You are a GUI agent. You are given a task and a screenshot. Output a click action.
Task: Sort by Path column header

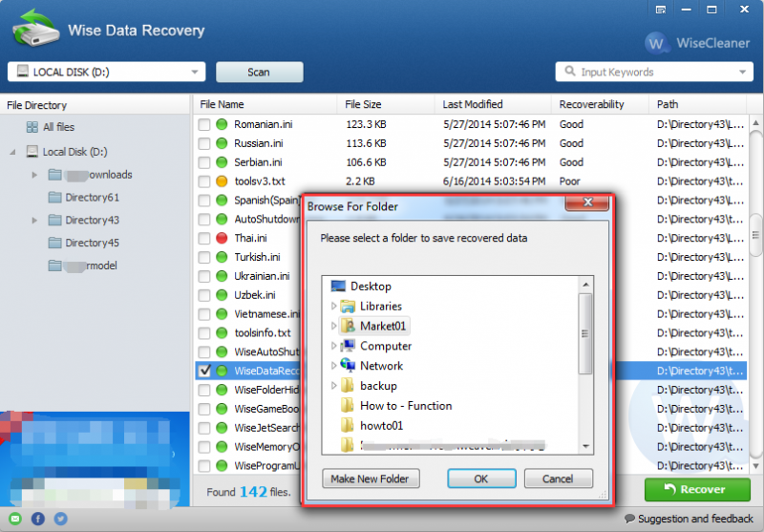click(x=697, y=104)
